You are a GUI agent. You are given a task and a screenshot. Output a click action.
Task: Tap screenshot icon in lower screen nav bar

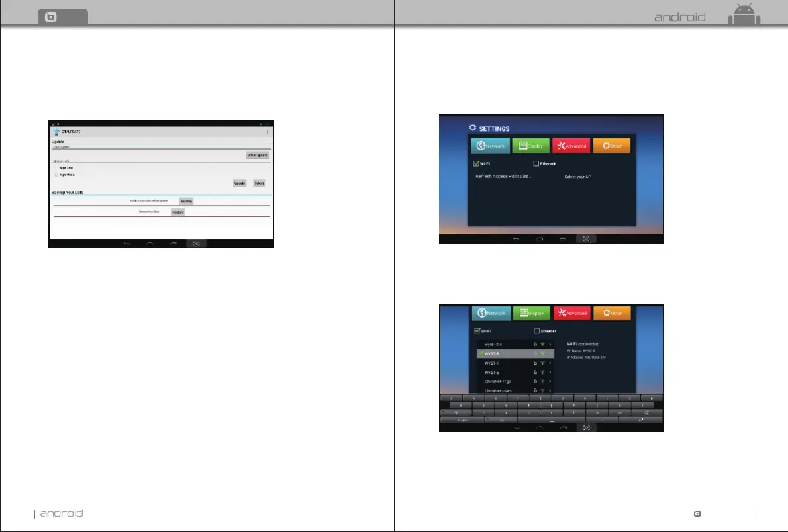pyautogui.click(x=587, y=428)
